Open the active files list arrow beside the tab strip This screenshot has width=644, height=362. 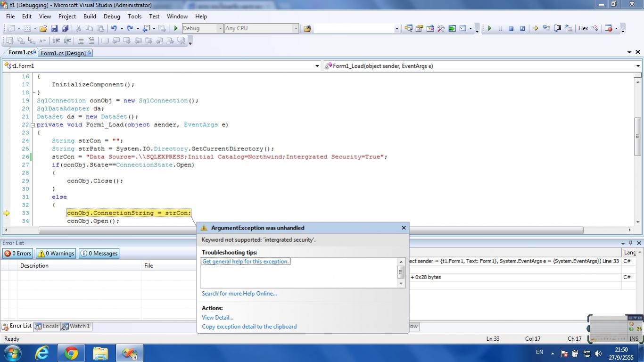click(629, 52)
